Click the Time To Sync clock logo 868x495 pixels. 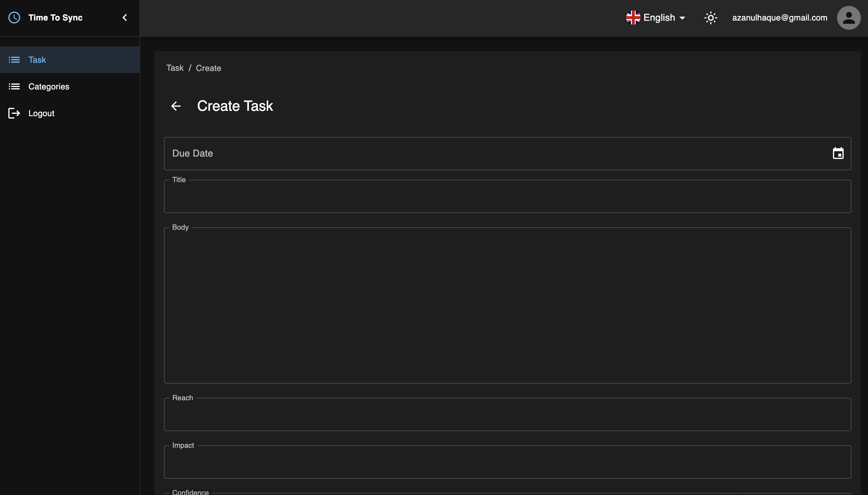(14, 17)
